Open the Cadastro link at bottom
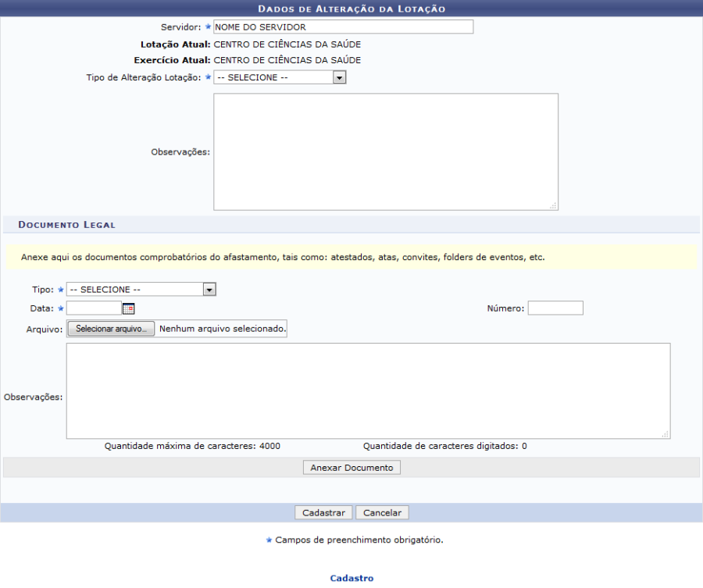 (x=351, y=579)
